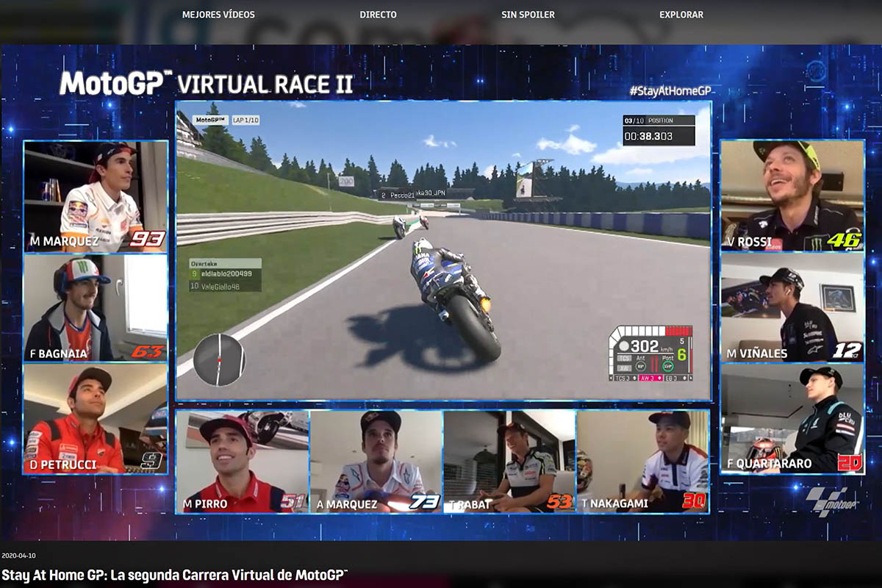Open the EXPLORAR menu item
This screenshot has width=882, height=588.
point(681,14)
